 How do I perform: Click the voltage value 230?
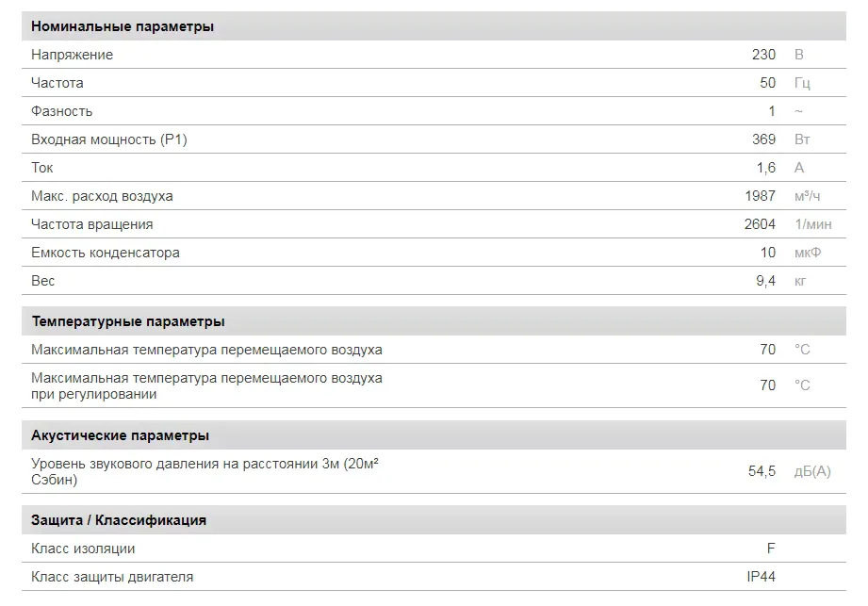click(x=763, y=55)
